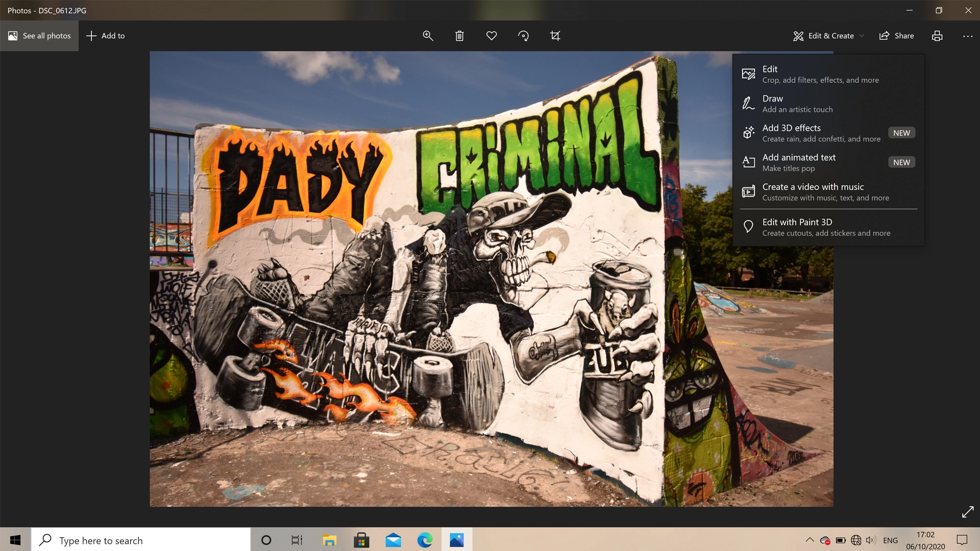
Task: Open Edit with Paint 3D option
Action: (x=825, y=227)
